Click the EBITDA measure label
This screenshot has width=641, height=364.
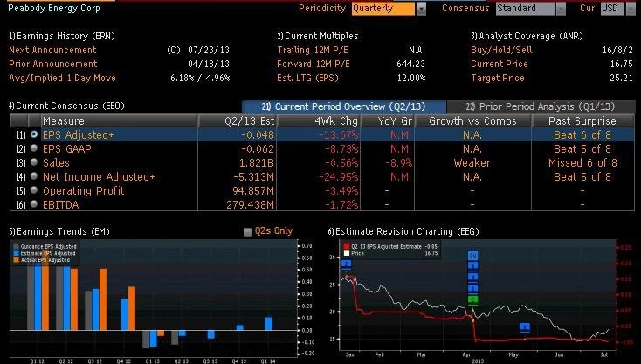(60, 204)
